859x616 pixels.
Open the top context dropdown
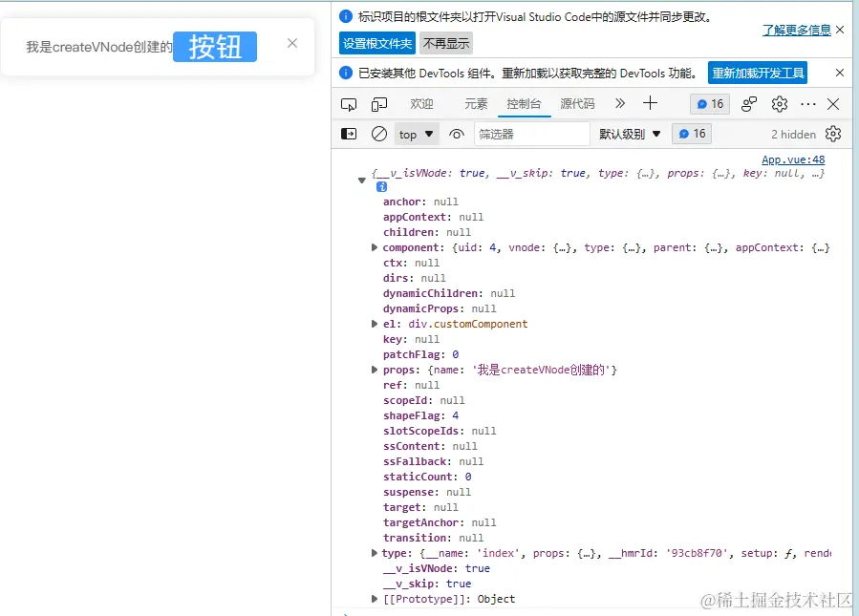(x=417, y=134)
